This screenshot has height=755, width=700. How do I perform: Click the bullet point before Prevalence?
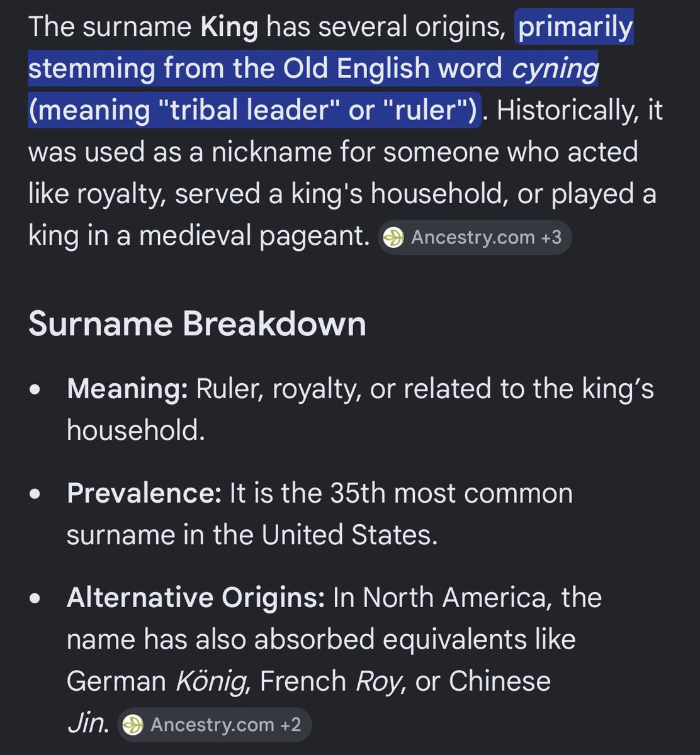[35, 495]
